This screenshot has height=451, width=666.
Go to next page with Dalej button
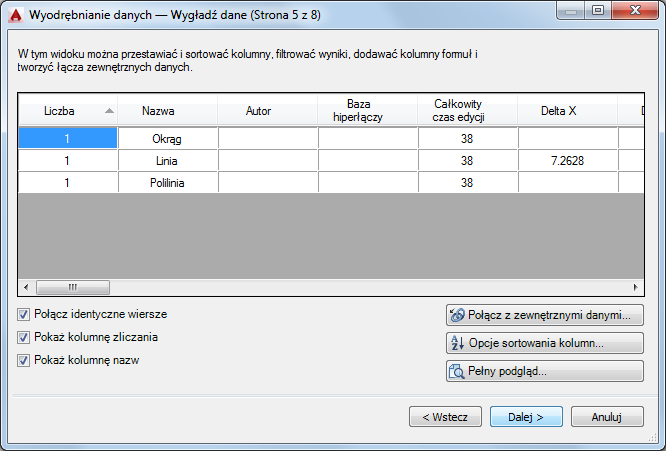[x=526, y=417]
